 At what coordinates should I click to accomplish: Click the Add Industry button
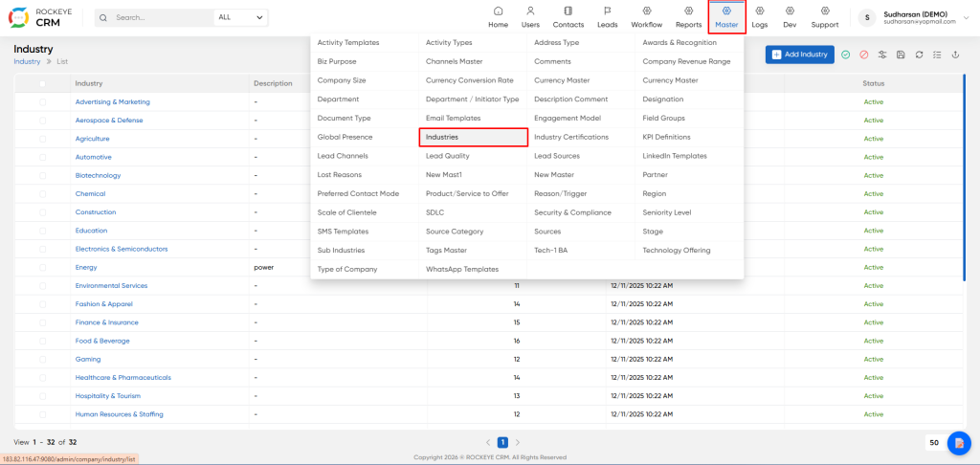[800, 55]
